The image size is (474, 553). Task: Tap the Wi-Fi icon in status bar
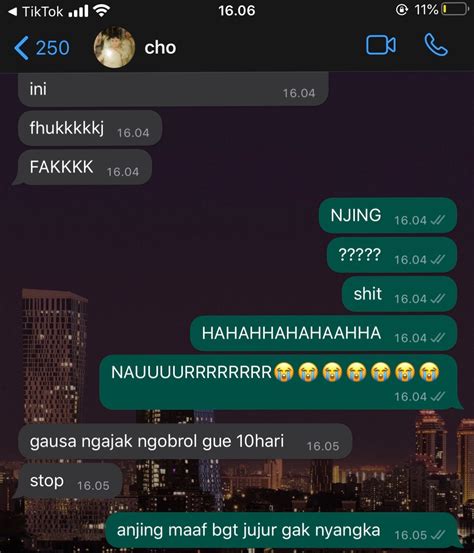102,11
